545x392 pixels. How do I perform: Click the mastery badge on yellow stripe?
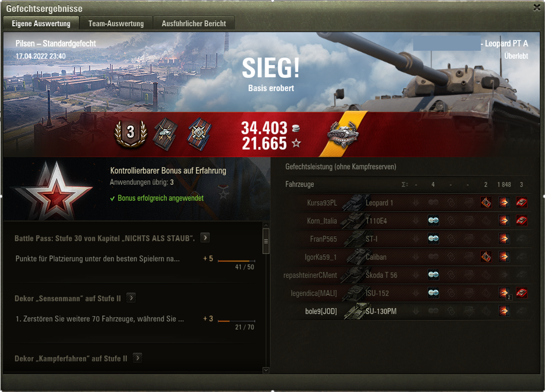[x=343, y=135]
